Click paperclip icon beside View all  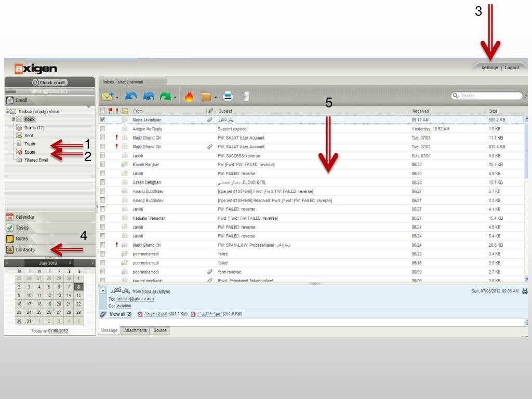tap(103, 314)
